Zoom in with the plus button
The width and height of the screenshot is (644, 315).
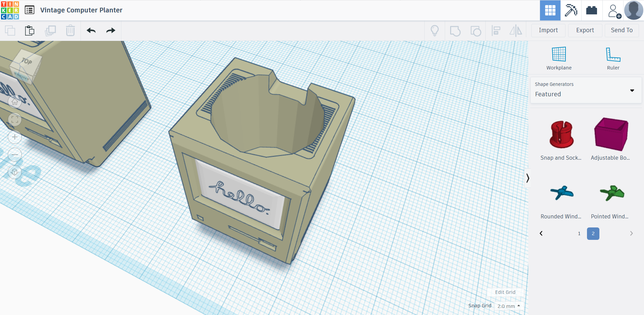coord(15,137)
